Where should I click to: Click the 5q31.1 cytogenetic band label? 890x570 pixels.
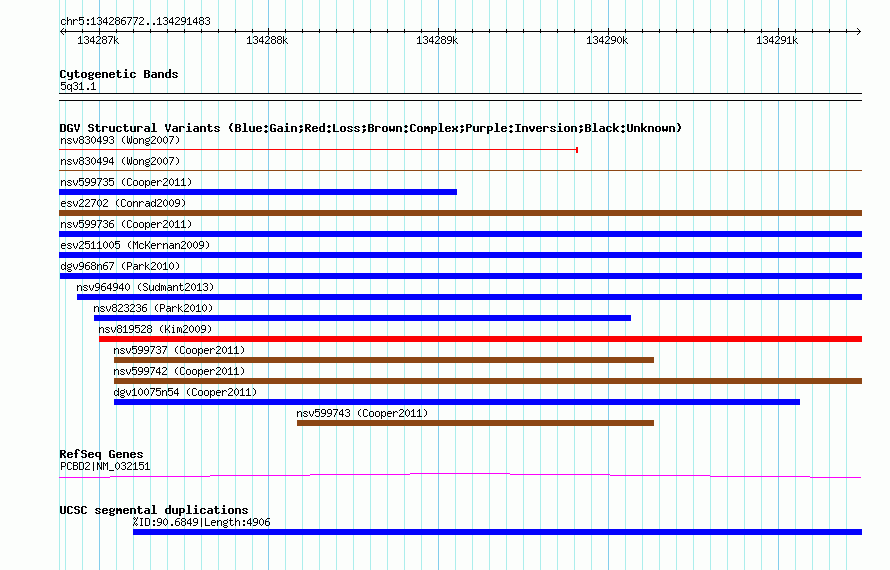[x=78, y=87]
